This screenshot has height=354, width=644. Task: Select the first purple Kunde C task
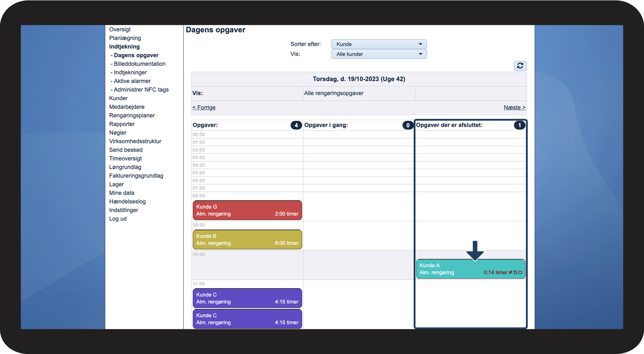247,298
